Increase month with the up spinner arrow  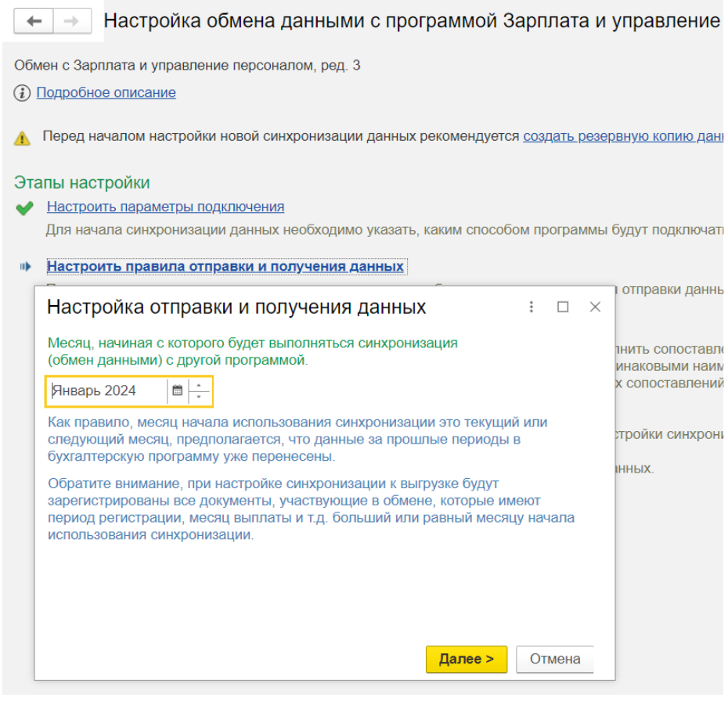coord(199,386)
